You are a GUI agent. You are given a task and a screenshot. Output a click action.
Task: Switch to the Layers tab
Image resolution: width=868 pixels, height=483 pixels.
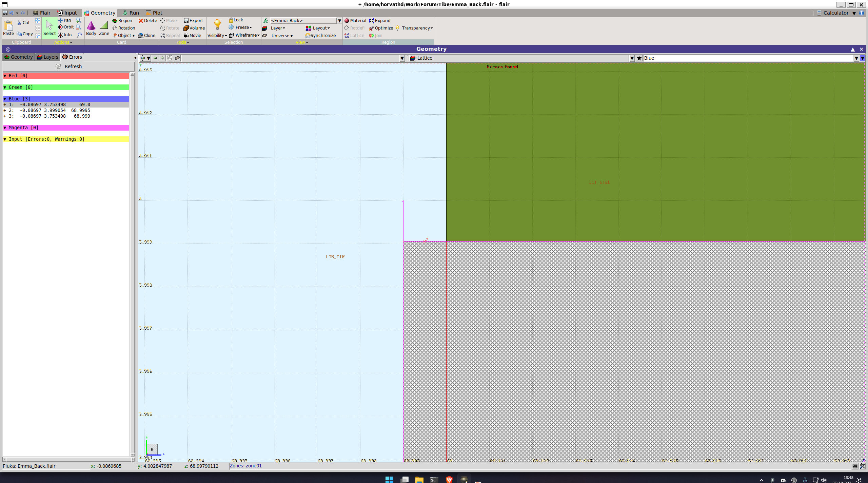[47, 57]
